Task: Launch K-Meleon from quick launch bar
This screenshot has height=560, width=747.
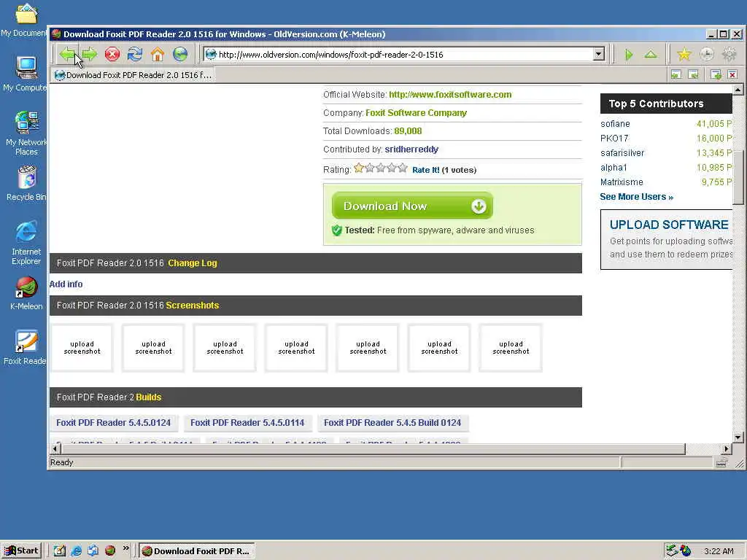Action: pos(110,551)
